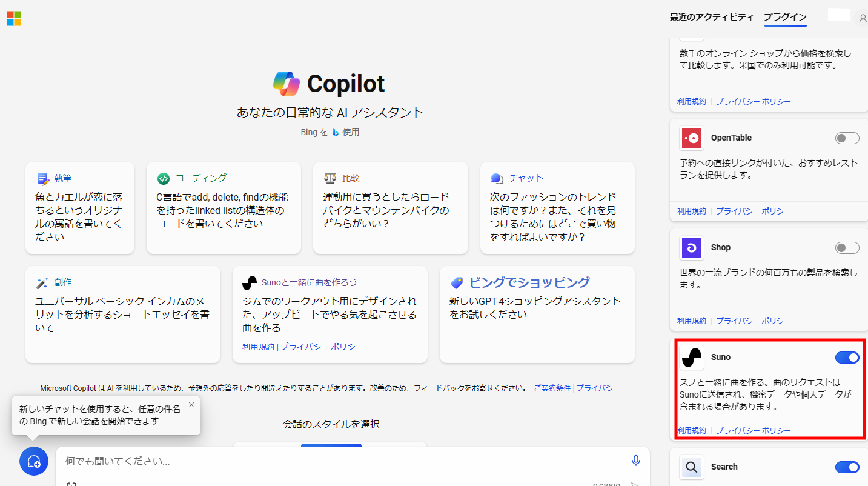
Task: Activate the microphone voice input
Action: point(635,461)
